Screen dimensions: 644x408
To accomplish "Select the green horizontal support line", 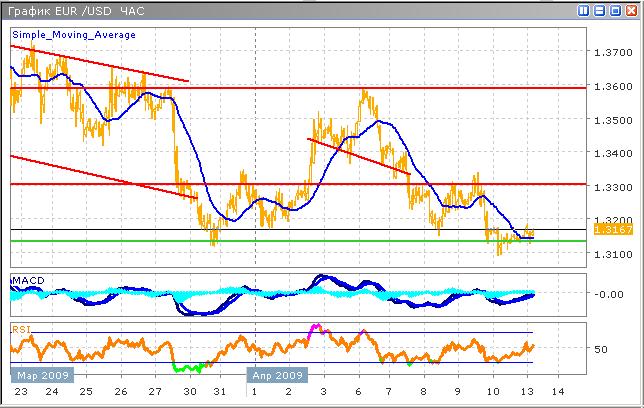I will pos(300,241).
